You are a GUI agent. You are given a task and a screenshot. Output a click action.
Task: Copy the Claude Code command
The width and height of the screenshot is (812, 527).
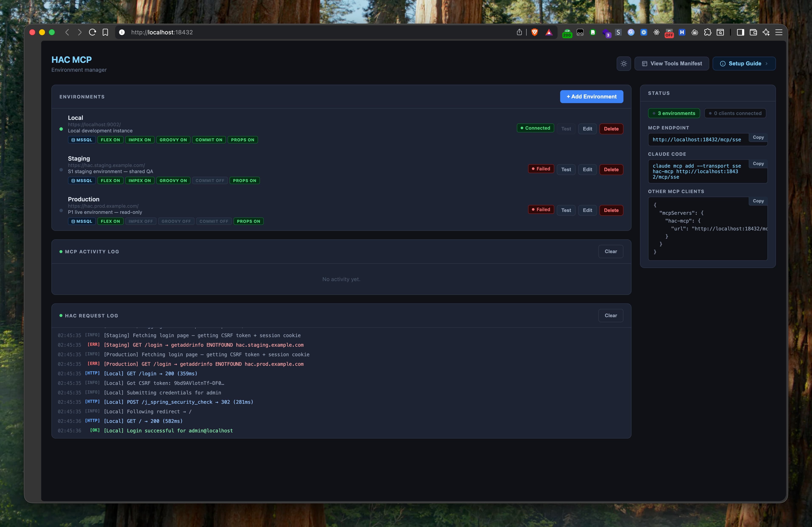tap(758, 164)
